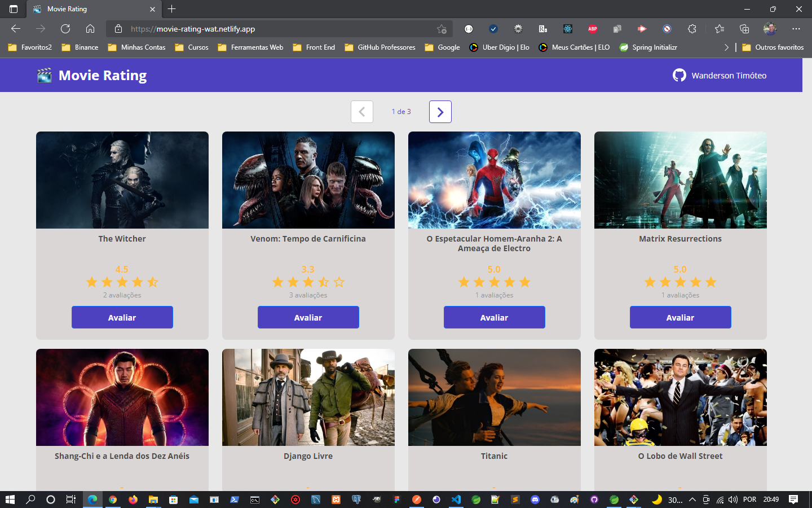The width and height of the screenshot is (812, 508).
Task: Open the Outros favoritos folder
Action: tap(773, 47)
